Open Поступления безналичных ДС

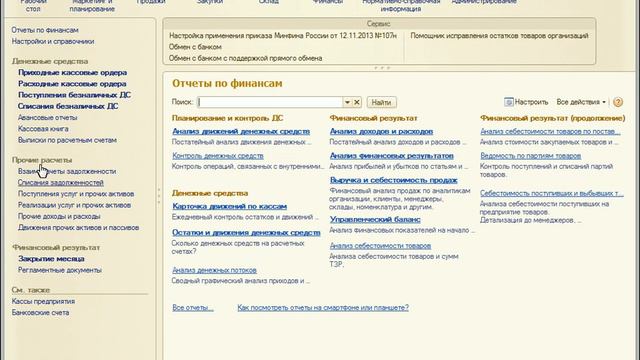(x=74, y=95)
